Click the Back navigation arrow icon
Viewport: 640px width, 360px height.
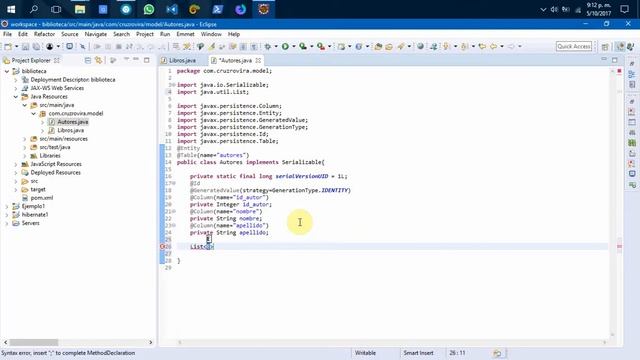[493, 47]
